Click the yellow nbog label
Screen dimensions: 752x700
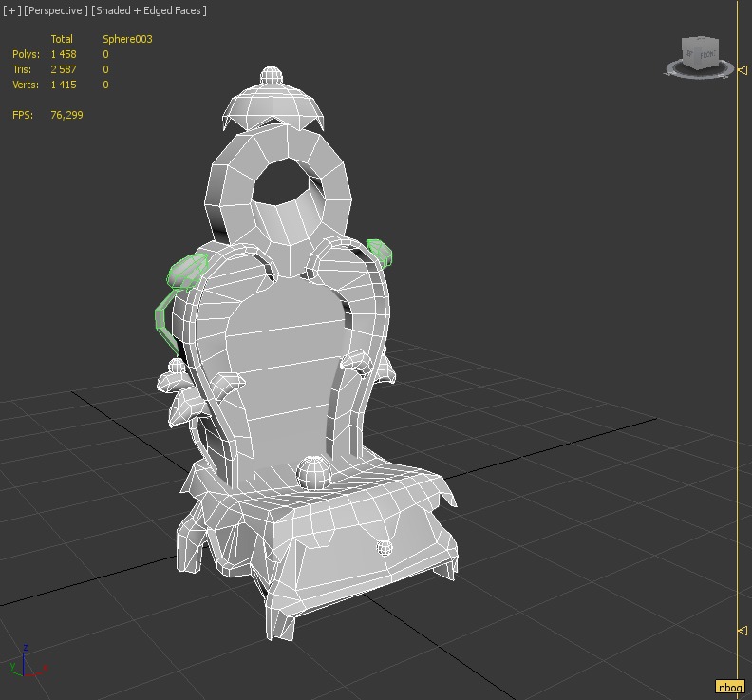(729, 687)
